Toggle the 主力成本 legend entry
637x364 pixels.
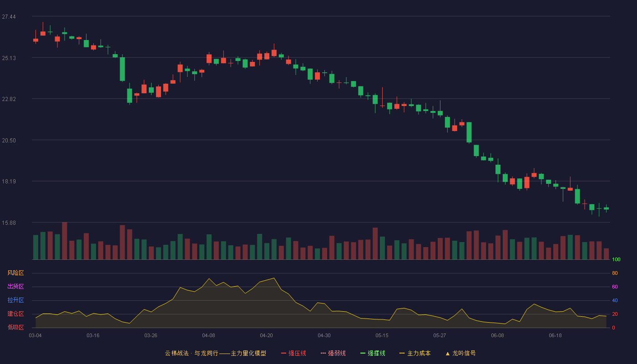[x=415, y=353]
